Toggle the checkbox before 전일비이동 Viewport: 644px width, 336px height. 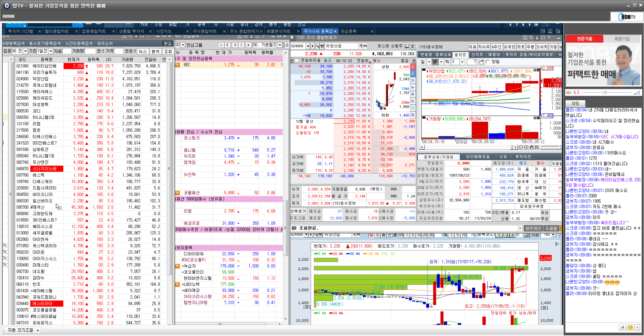pyautogui.click(x=297, y=61)
